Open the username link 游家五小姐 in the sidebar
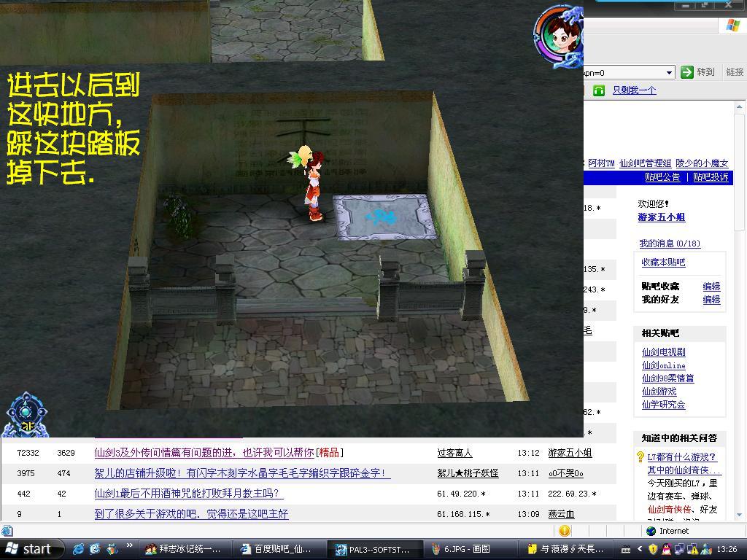This screenshot has height=560, width=747. 661,217
